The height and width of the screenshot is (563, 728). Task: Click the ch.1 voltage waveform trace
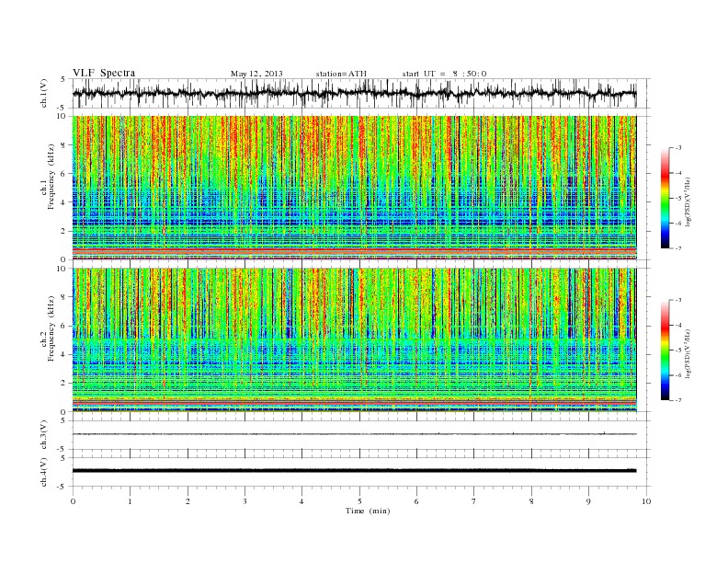[354, 93]
